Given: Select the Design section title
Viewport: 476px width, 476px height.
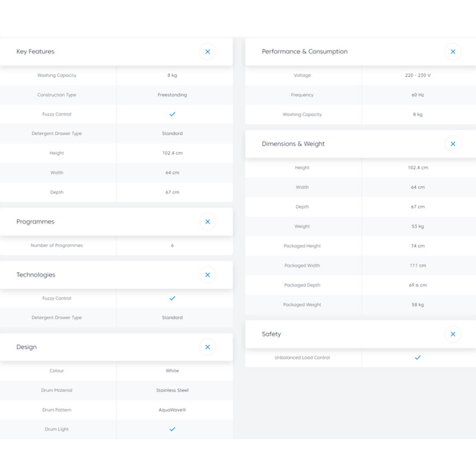Looking at the screenshot, I should click(26, 347).
